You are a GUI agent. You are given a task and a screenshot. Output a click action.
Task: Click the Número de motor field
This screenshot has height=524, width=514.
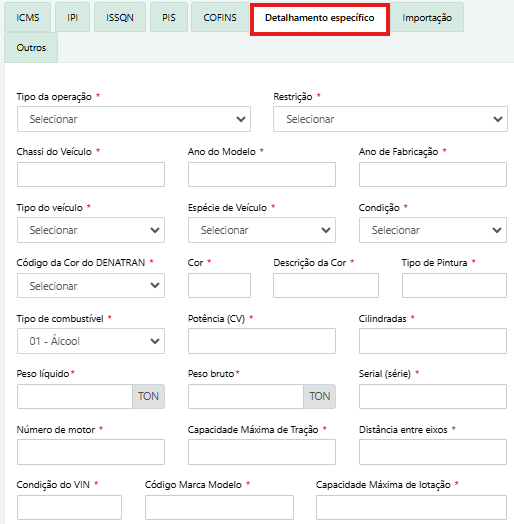(91, 452)
